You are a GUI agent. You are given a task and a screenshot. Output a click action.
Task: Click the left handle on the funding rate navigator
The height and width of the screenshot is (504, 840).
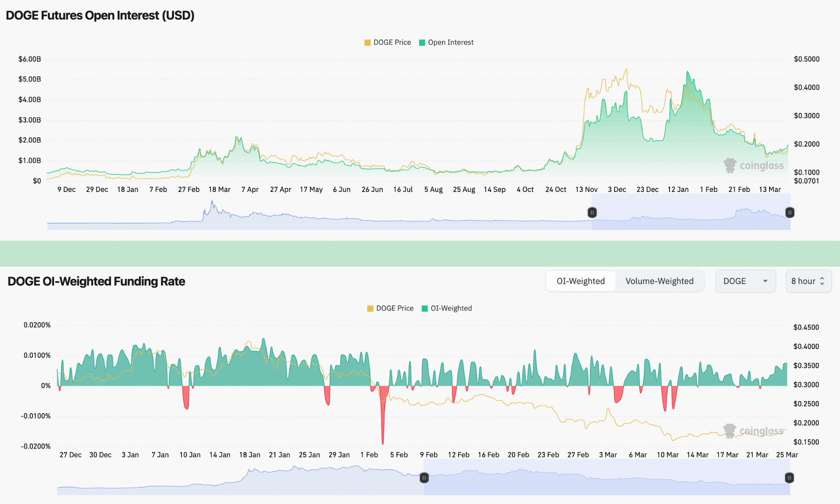(x=424, y=478)
